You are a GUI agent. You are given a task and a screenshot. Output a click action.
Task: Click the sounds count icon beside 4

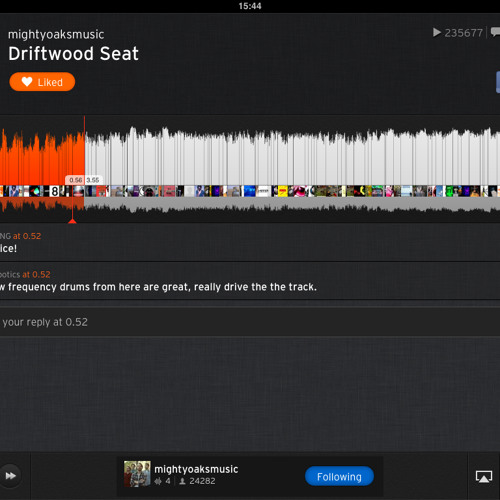point(158,481)
